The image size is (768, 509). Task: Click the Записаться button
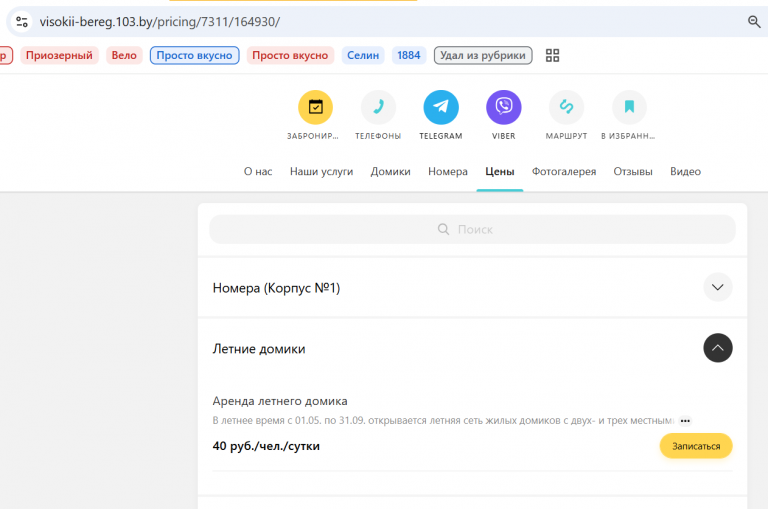click(696, 446)
